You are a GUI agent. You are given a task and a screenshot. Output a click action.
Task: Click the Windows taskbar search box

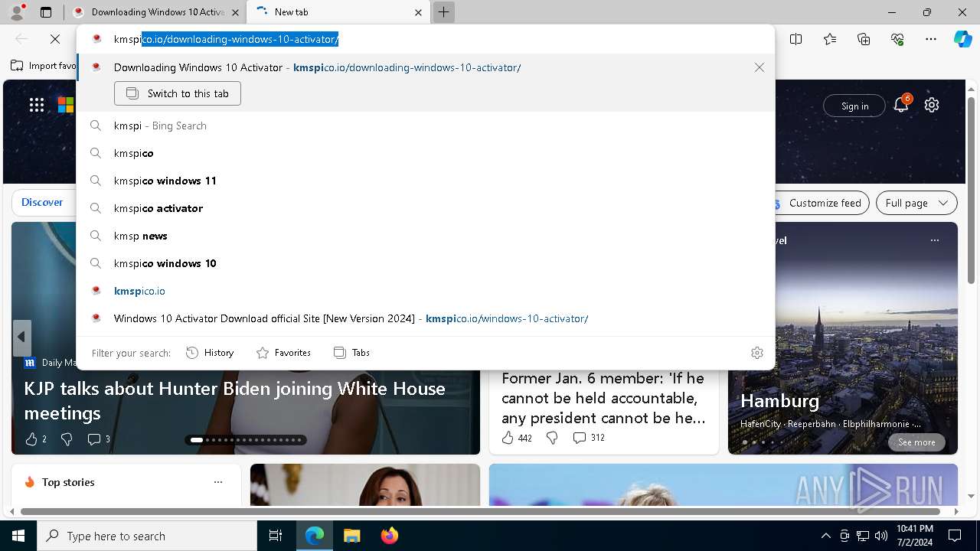[x=147, y=536]
